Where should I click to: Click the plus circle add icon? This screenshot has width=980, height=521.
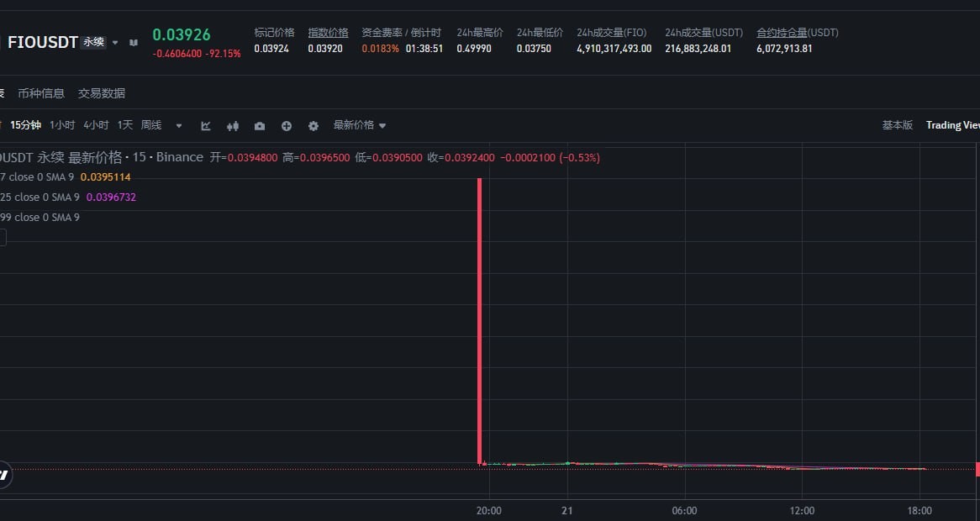[287, 126]
